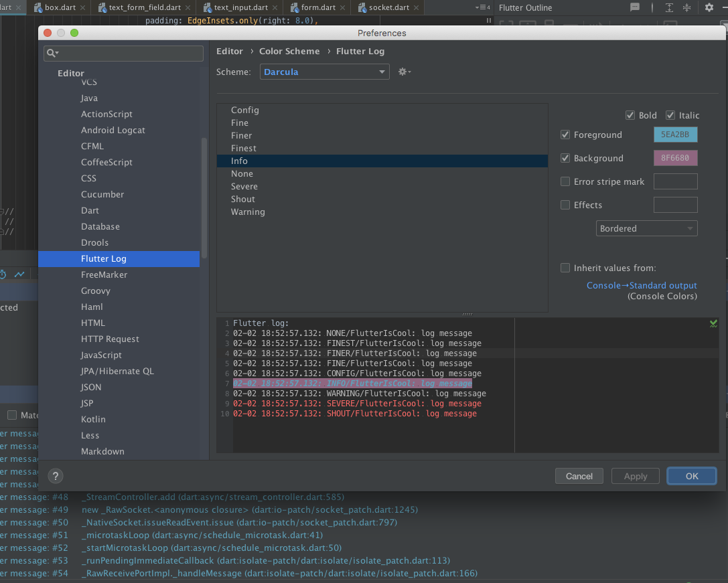Switch to the box.dart tab
The height and width of the screenshot is (583, 728).
coord(60,7)
